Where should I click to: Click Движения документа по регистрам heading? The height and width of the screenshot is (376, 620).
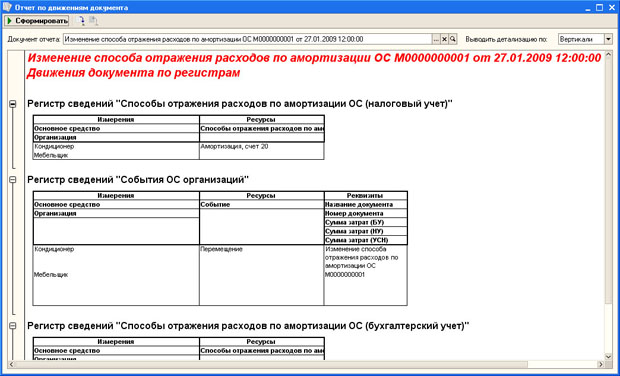pyautogui.click(x=134, y=73)
